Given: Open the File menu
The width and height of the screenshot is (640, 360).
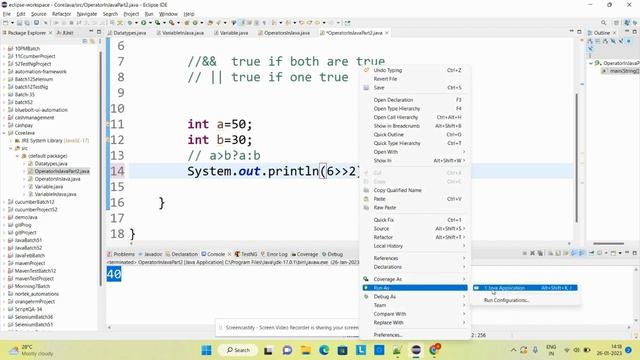Looking at the screenshot, I should click(7, 14).
